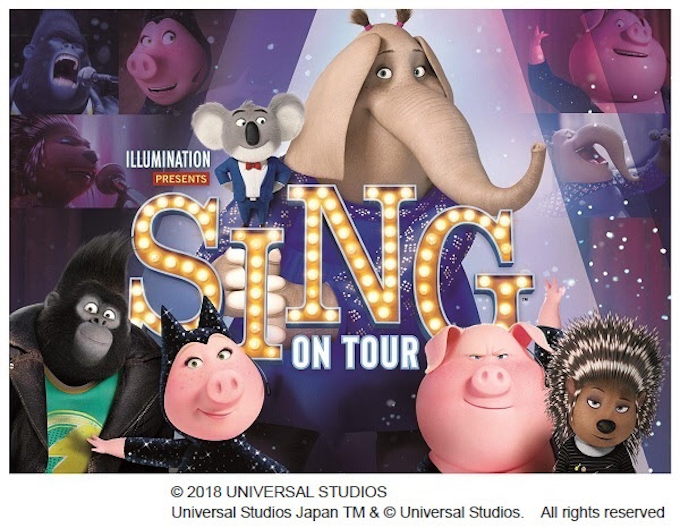Click the koala in blue suit
Screen dimensions: 680x528
click(248, 156)
